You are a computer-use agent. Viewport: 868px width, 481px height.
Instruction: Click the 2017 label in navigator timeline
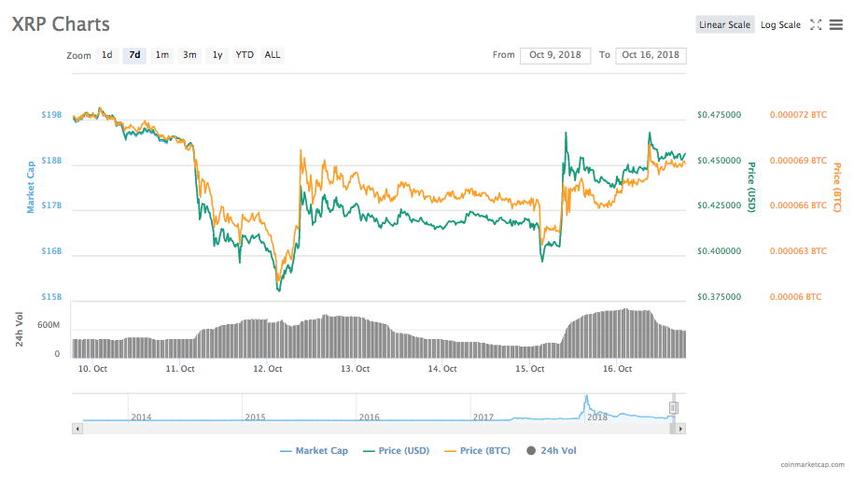tap(483, 417)
